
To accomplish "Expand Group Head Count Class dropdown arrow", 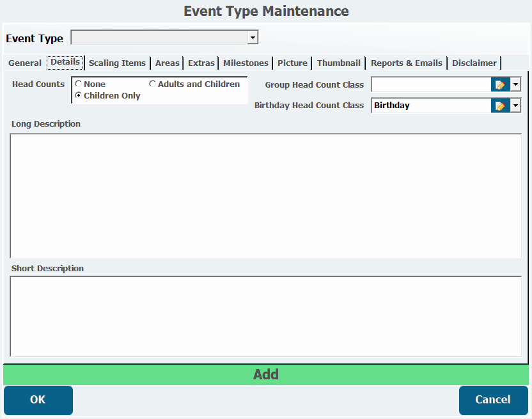I will [515, 85].
